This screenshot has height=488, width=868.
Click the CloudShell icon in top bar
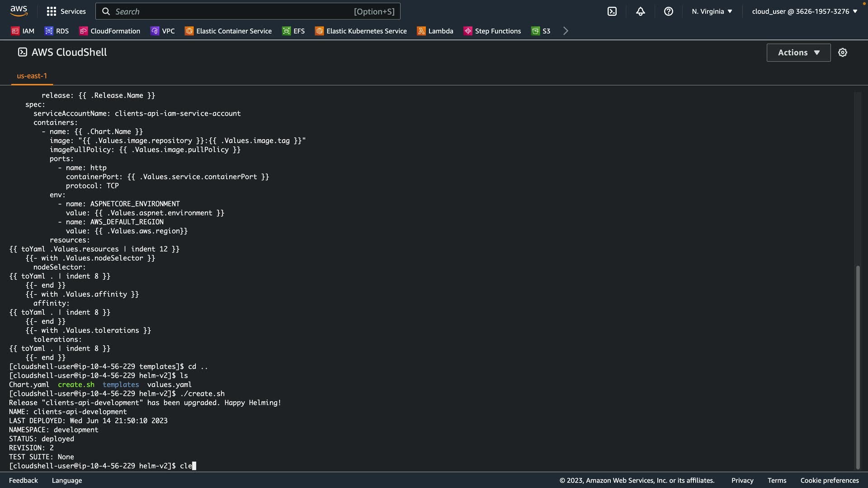click(x=612, y=11)
